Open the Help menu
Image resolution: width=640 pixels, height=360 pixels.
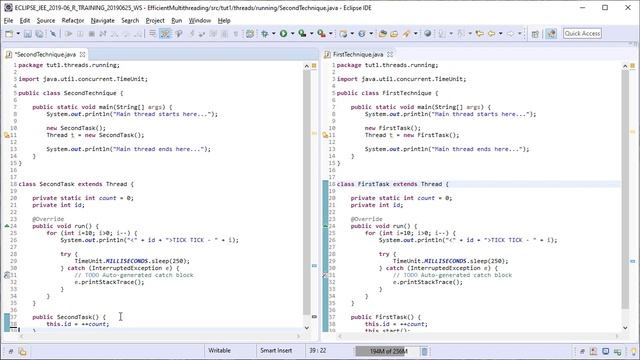tap(224, 20)
